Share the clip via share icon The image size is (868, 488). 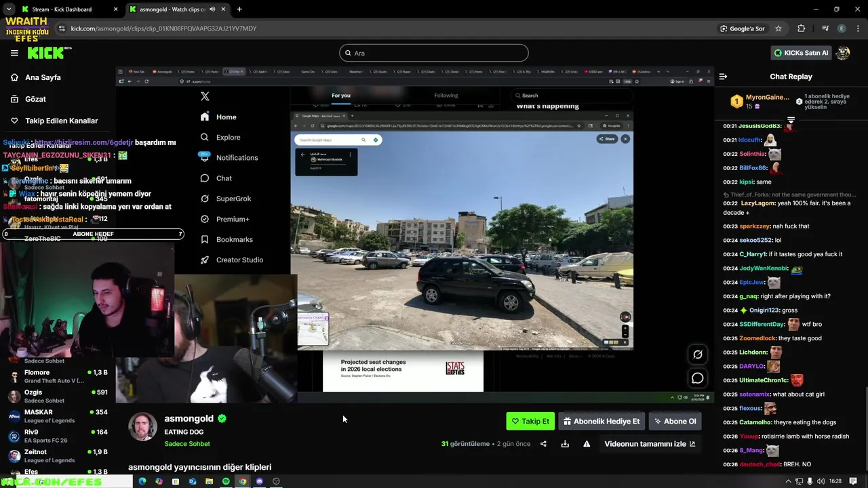pyautogui.click(x=543, y=444)
